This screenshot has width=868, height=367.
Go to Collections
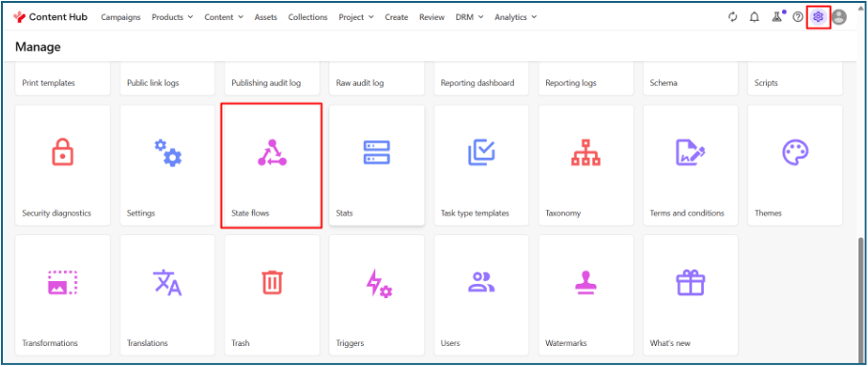[x=307, y=17]
